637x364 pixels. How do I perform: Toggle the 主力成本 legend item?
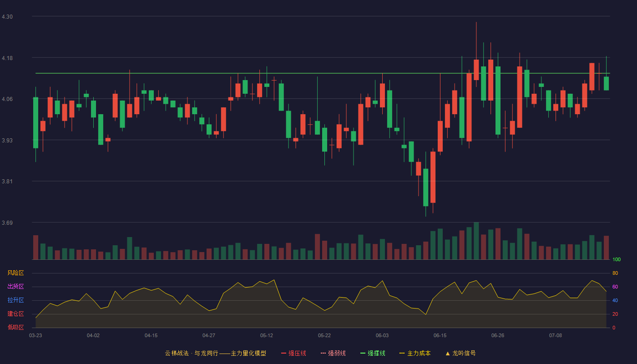415,353
